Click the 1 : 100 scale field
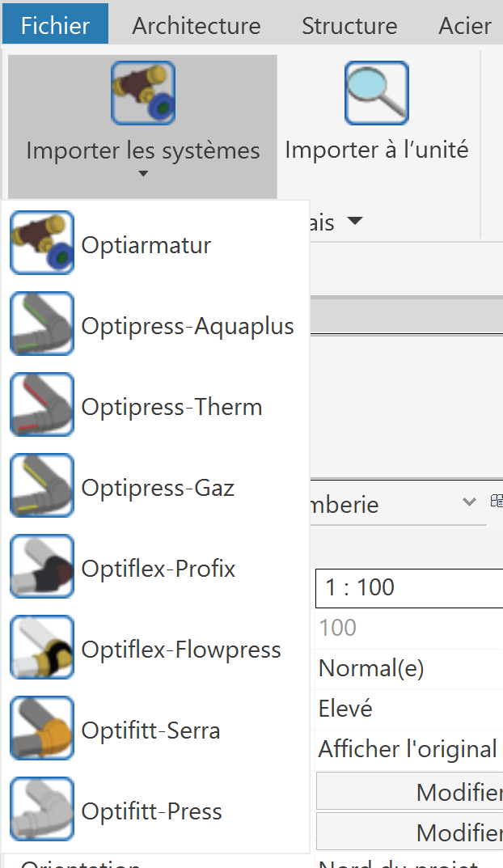503x868 pixels. pos(409,587)
